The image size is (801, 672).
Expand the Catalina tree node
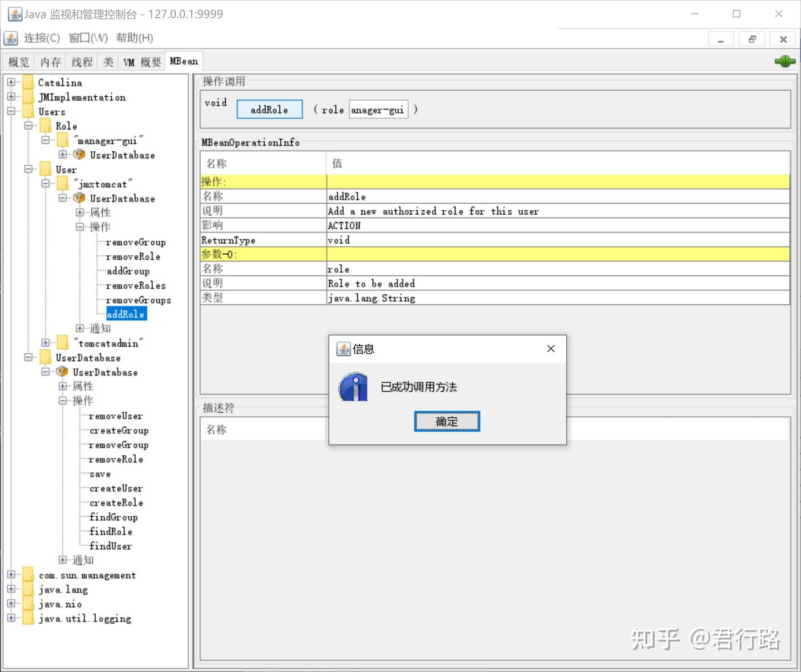click(11, 81)
